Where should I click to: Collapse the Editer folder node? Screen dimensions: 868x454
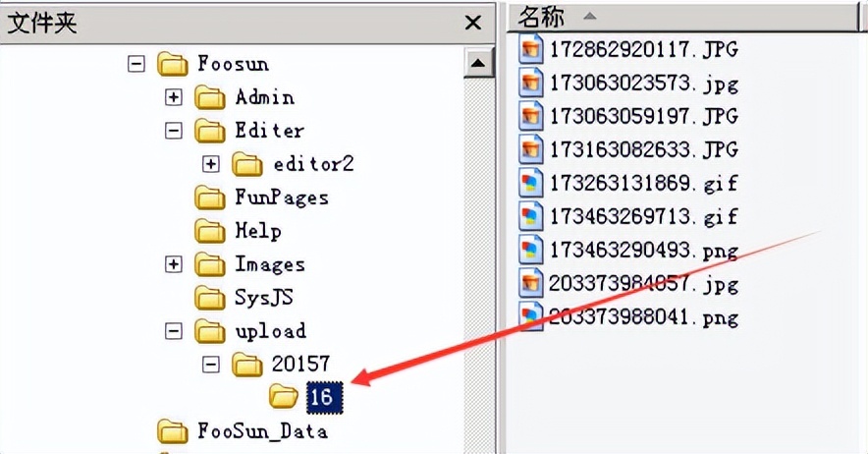click(173, 131)
